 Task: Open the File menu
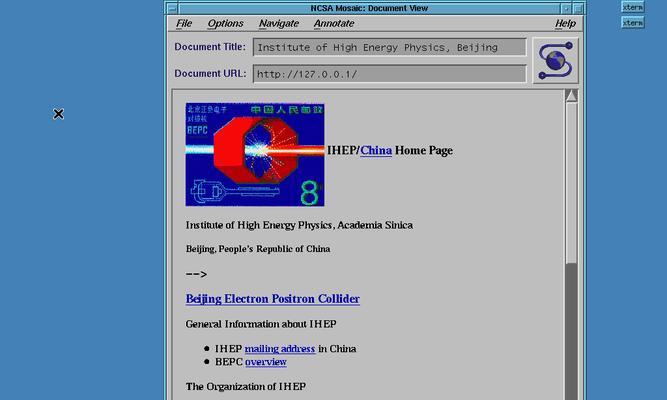[x=184, y=23]
